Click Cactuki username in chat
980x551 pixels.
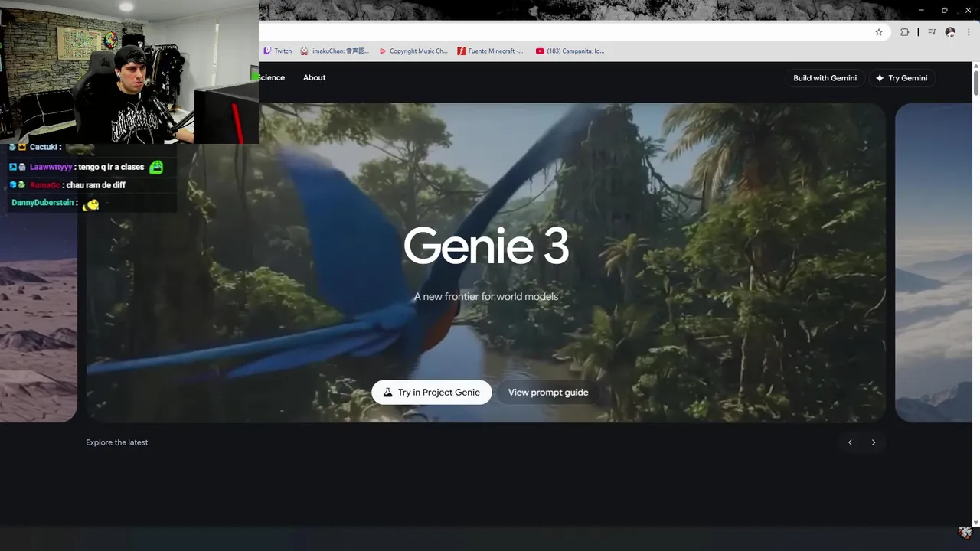tap(44, 148)
